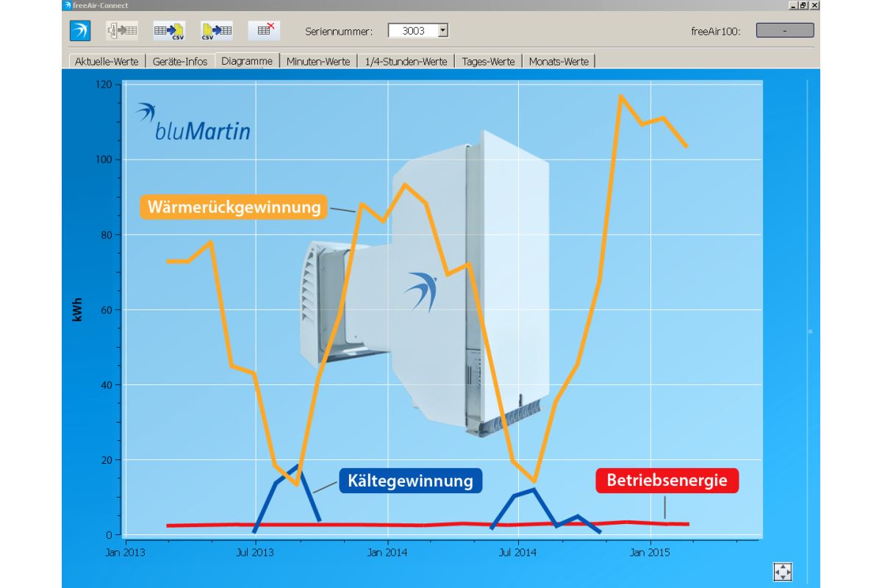Restore the window using title bar button

[803, 5]
